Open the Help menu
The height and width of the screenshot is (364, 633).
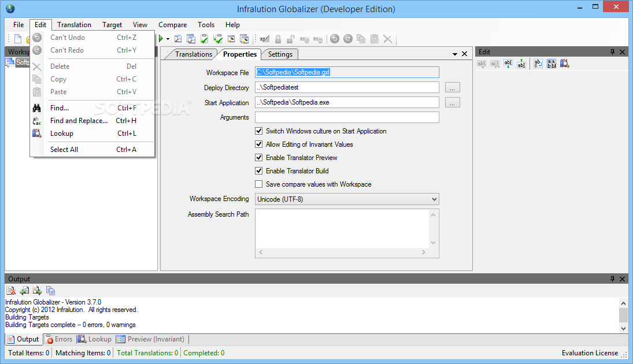tap(232, 25)
